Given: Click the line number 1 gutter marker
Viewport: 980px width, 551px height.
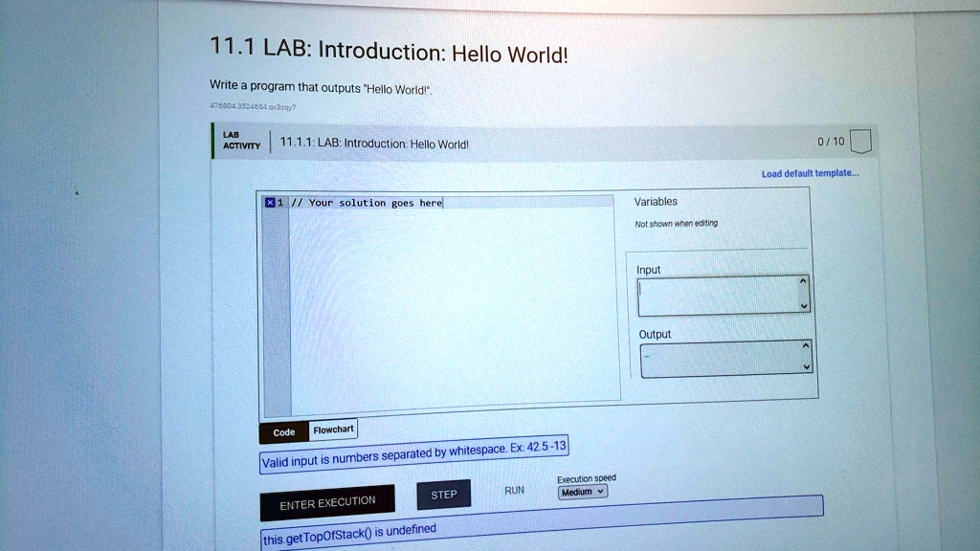Looking at the screenshot, I should click(x=281, y=203).
